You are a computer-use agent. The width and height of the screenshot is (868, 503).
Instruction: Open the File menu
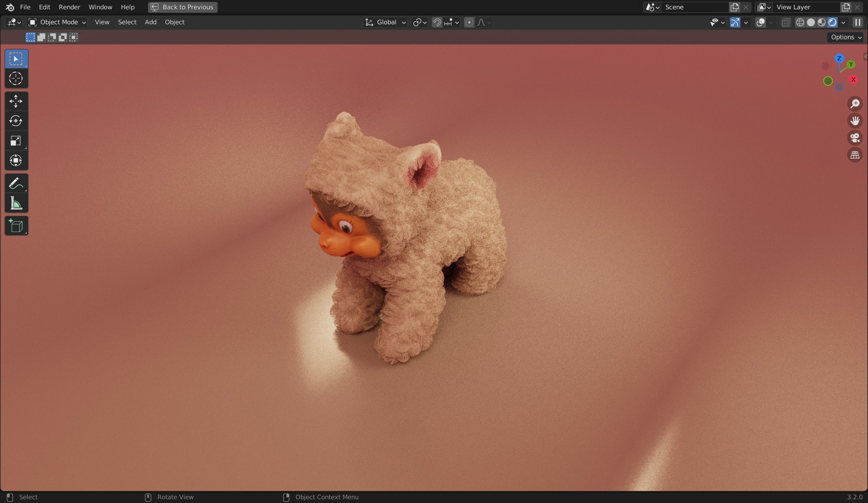point(25,7)
